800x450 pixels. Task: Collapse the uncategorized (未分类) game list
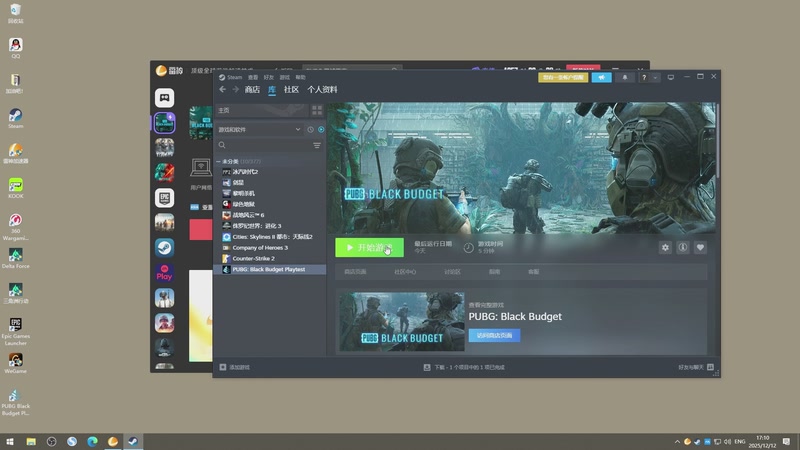(218, 161)
